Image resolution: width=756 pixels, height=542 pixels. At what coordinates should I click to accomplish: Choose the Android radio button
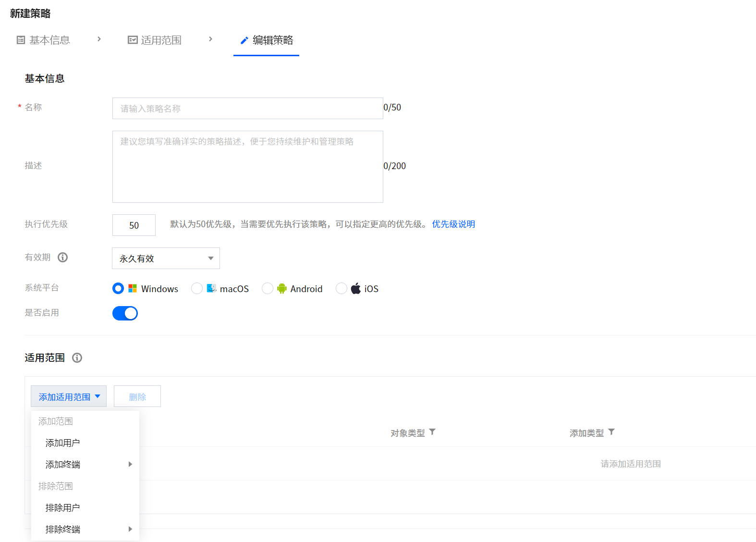(268, 288)
